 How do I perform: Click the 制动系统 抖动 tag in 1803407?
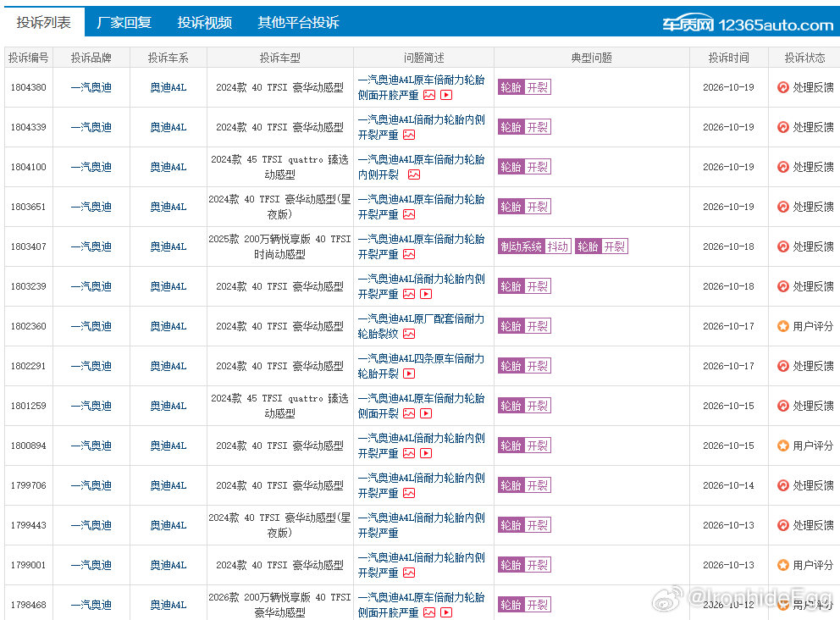tap(534, 246)
